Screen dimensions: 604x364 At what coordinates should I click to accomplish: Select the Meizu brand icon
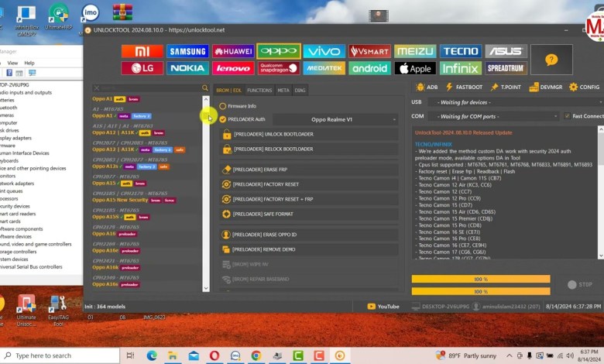pyautogui.click(x=415, y=51)
